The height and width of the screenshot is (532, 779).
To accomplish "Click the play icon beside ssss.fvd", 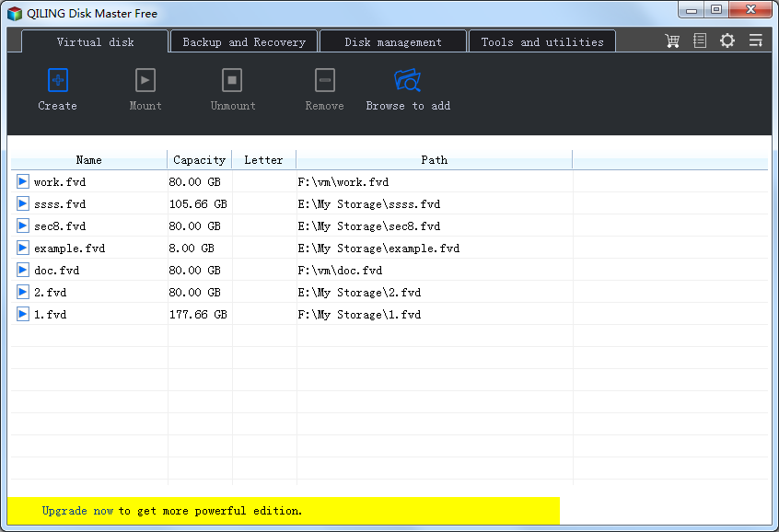I will click(x=22, y=203).
